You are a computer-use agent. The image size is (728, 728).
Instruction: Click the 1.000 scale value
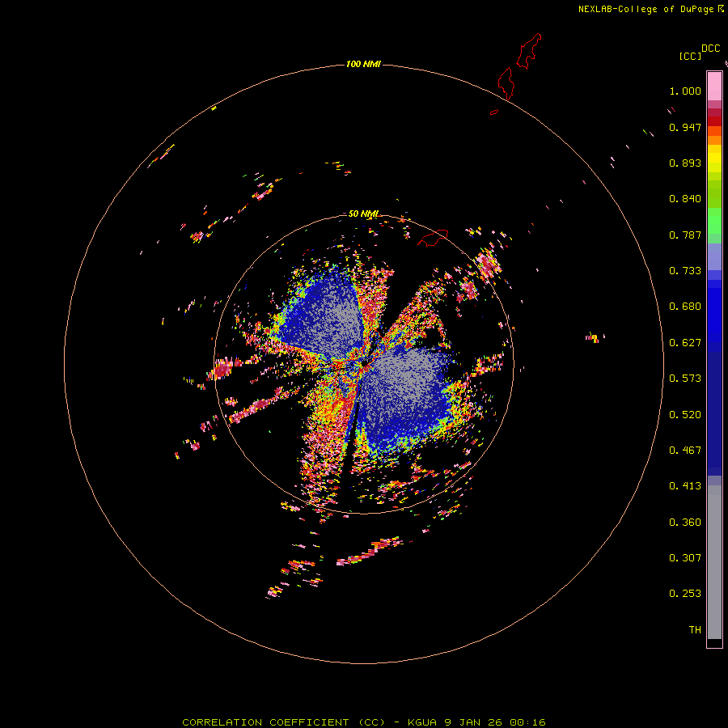point(685,91)
